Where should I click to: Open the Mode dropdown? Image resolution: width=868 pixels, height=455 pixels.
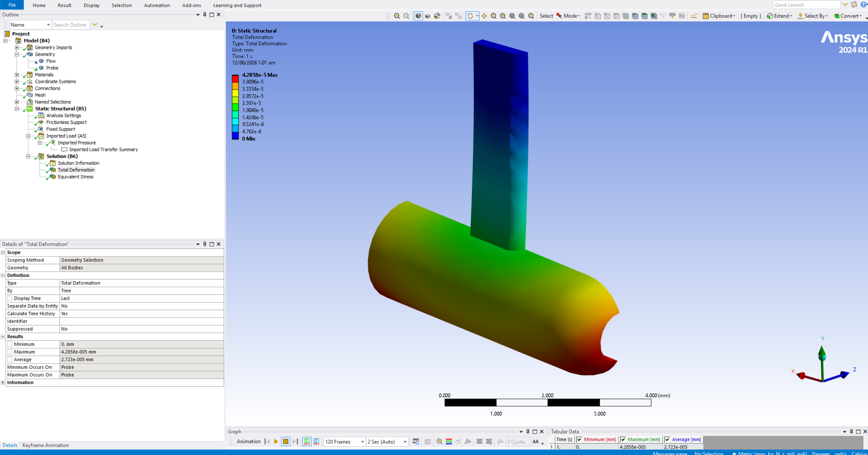point(572,16)
